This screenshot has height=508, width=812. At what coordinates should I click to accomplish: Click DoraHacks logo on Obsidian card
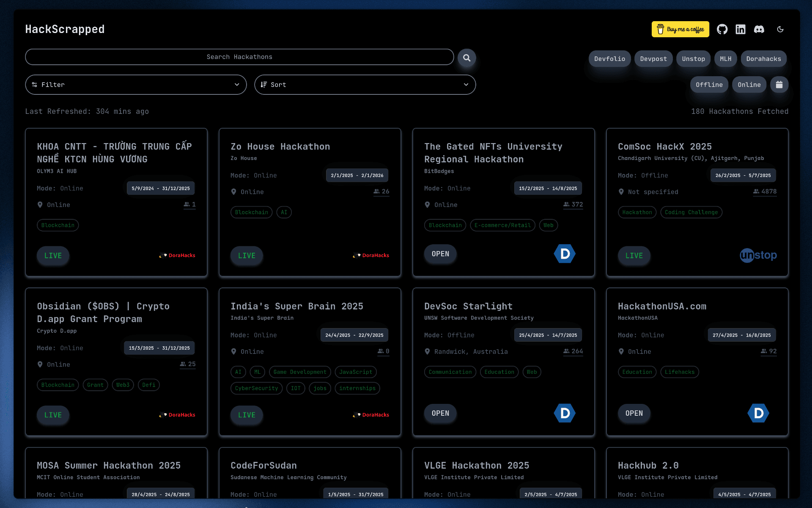point(177,415)
